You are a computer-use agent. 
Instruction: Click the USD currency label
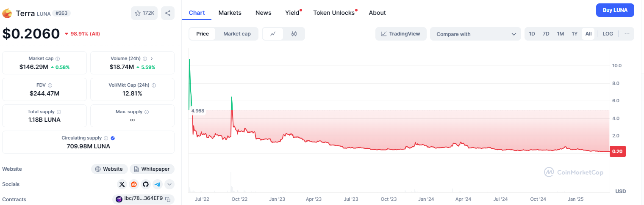[x=621, y=191]
